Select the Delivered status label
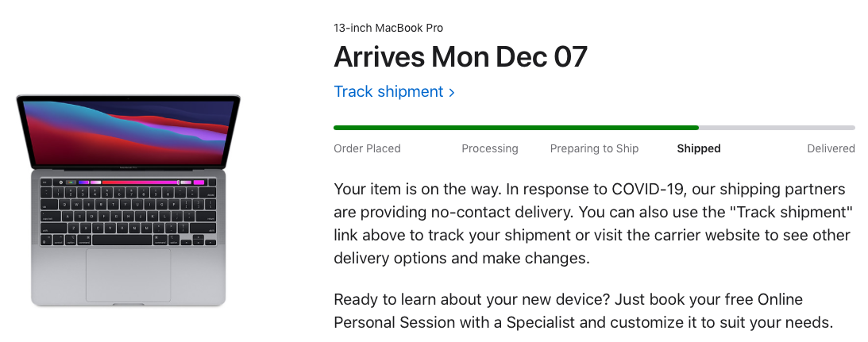The width and height of the screenshot is (868, 342). click(831, 148)
